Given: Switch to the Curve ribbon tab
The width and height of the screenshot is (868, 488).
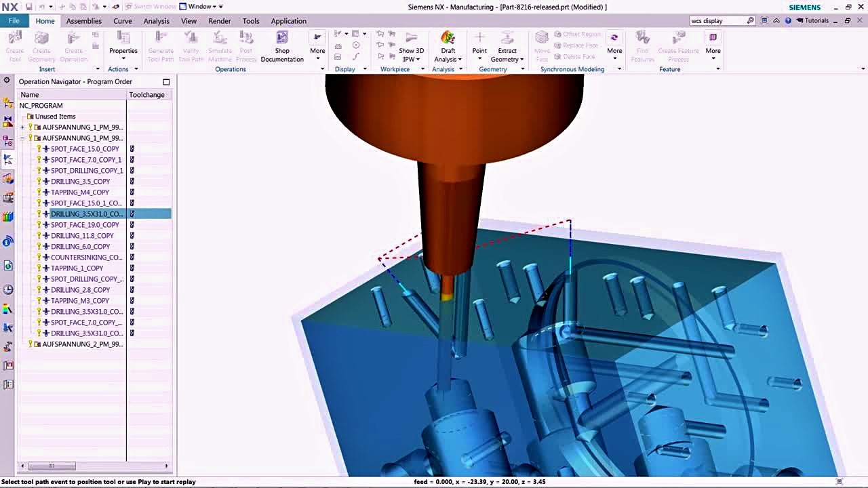Looking at the screenshot, I should pyautogui.click(x=123, y=21).
